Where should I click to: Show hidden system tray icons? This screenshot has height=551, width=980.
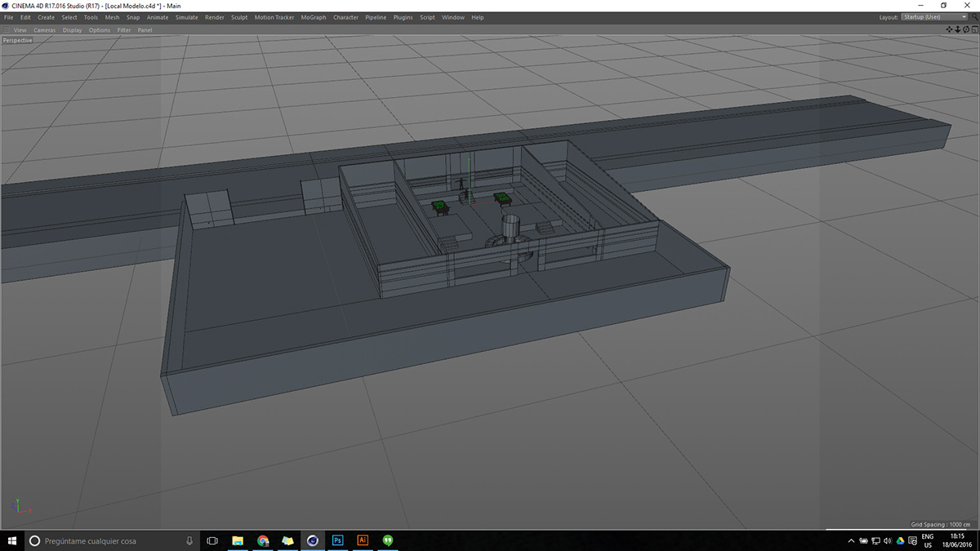[x=852, y=540]
